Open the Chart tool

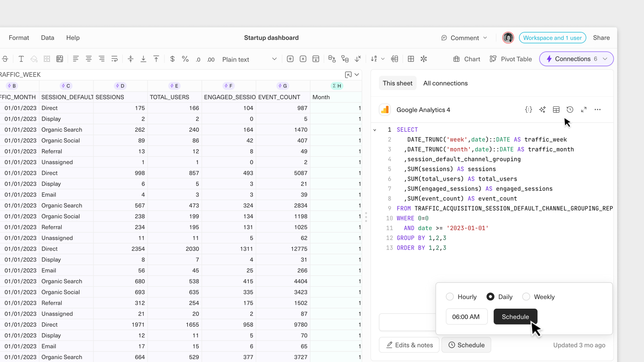(x=467, y=59)
